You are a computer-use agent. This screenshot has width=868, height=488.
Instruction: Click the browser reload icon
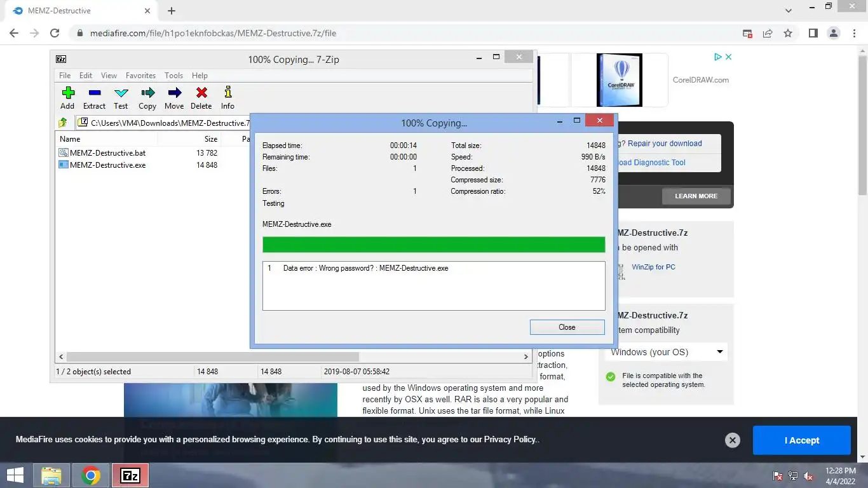point(55,33)
